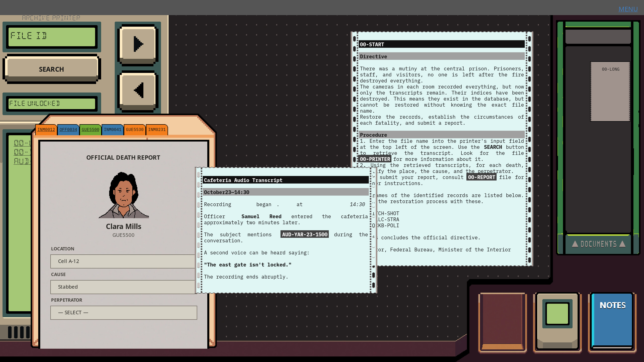This screenshot has width=644, height=362.
Task: Open the MENU link
Action: click(x=628, y=9)
